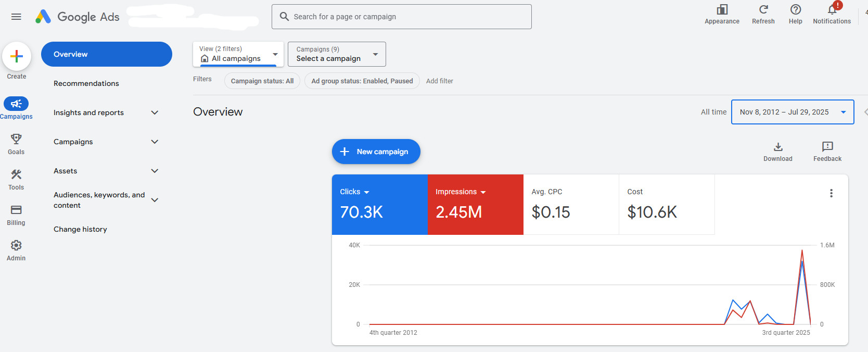Go to the Billing card icon
The width and height of the screenshot is (868, 352).
[x=16, y=210]
